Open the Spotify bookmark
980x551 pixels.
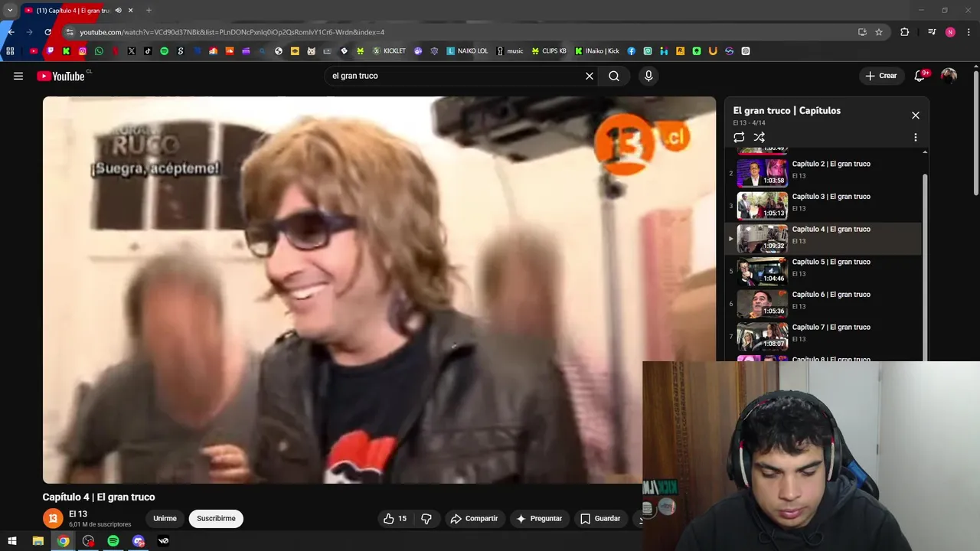pyautogui.click(x=164, y=51)
